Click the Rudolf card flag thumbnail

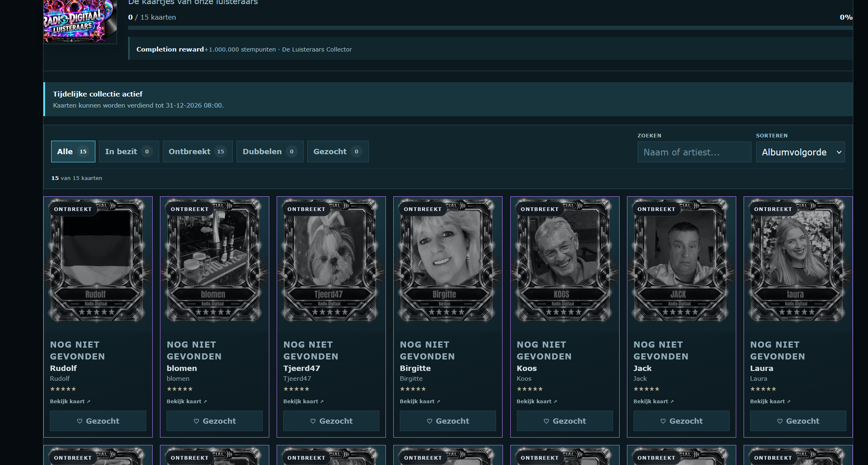[x=97, y=261]
